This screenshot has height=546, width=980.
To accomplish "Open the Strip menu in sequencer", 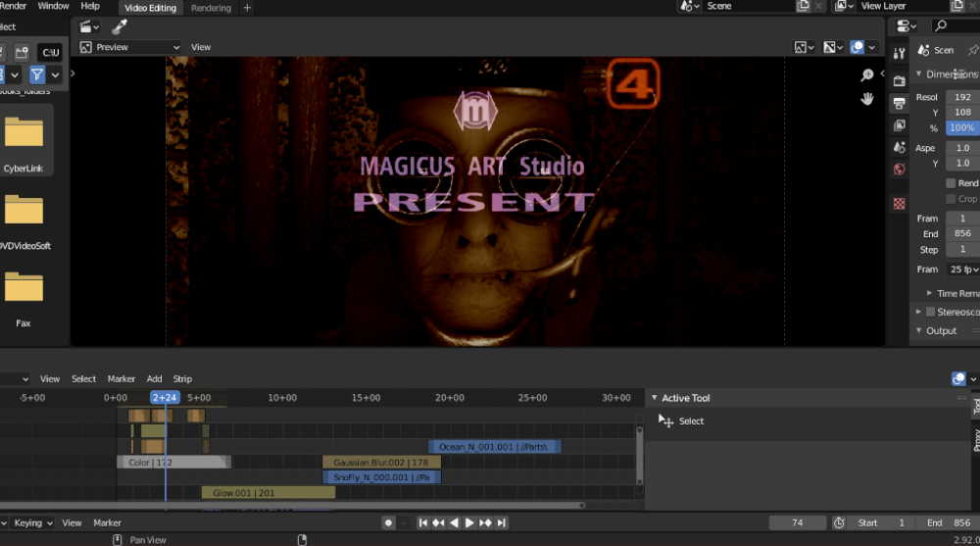I will [x=182, y=378].
